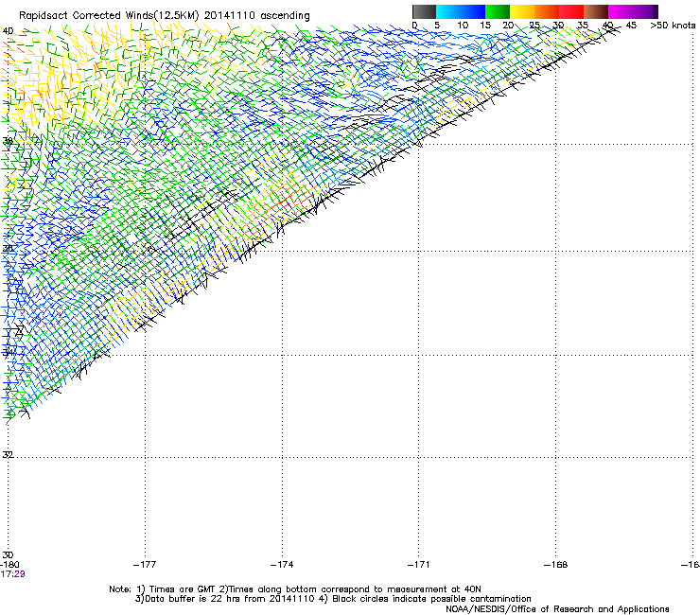700x615 pixels.
Task: Click the latitude axis label '36'
Action: pyautogui.click(x=8, y=248)
